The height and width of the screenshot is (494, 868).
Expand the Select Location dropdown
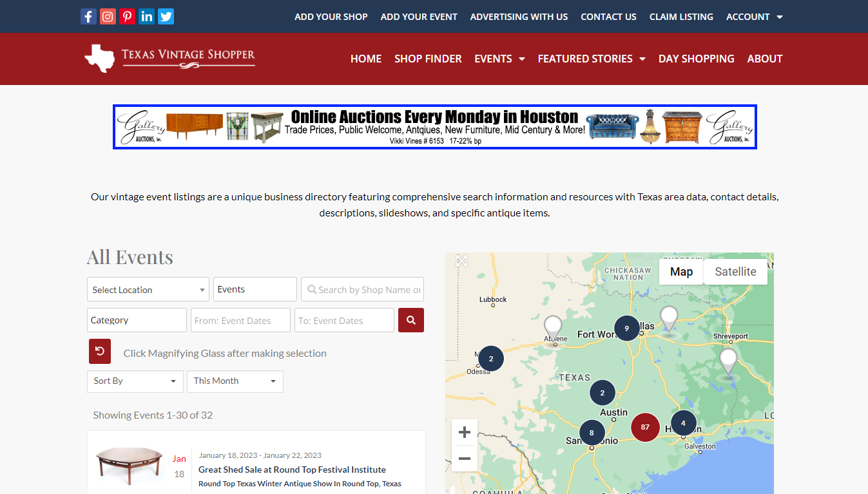[x=148, y=290]
